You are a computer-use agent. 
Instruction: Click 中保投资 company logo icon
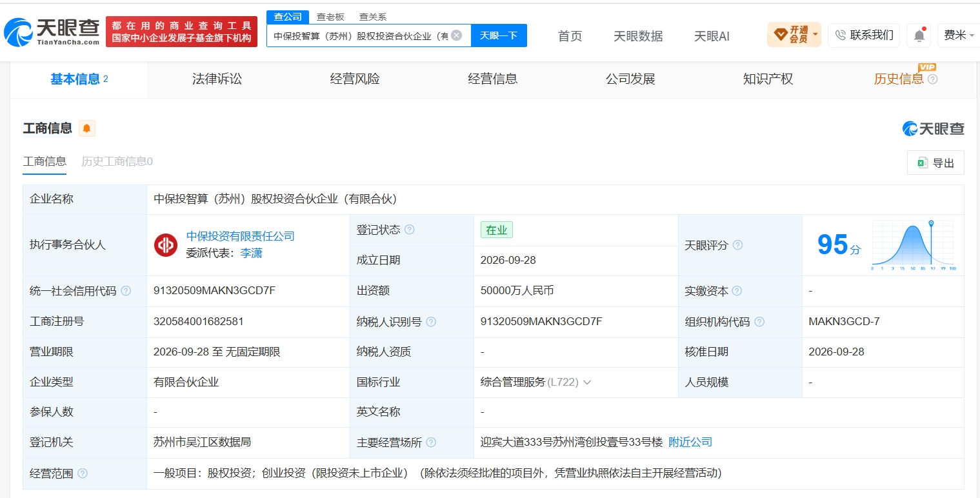pos(166,245)
